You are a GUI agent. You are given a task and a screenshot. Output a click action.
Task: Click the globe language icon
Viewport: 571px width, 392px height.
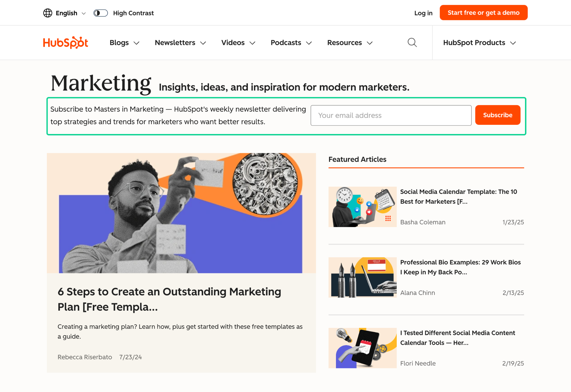[x=48, y=13]
